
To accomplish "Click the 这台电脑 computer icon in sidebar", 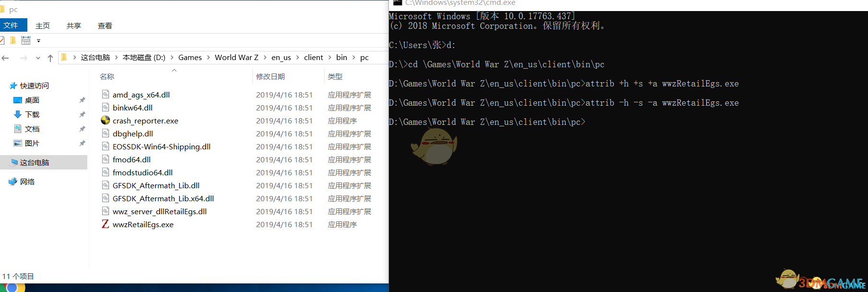I will coord(14,162).
